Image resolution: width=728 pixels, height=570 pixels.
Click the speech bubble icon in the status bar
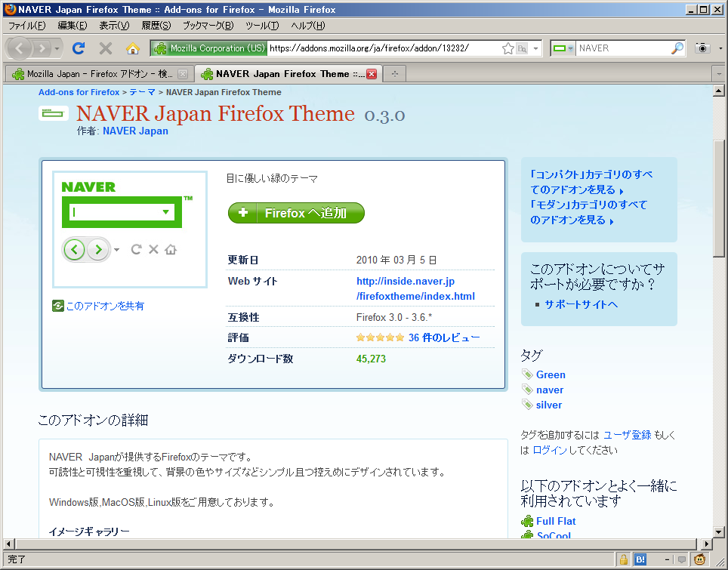(682, 559)
